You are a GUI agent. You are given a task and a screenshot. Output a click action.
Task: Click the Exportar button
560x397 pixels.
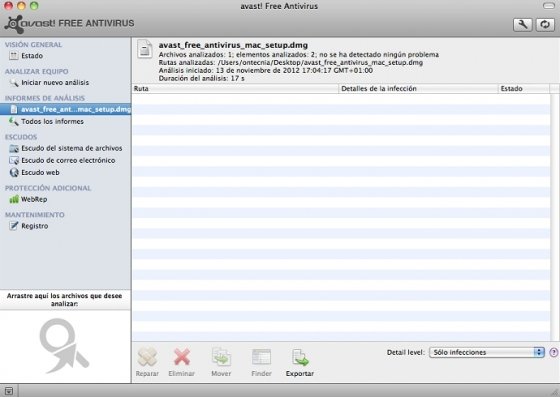tap(300, 362)
